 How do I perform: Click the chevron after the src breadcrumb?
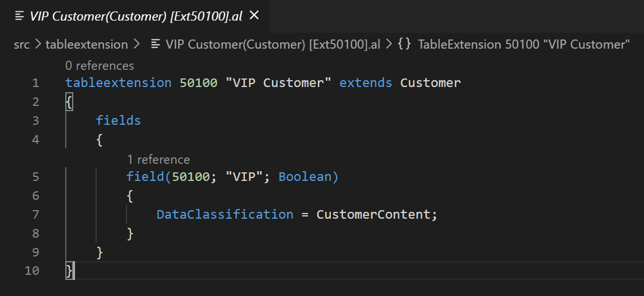37,45
